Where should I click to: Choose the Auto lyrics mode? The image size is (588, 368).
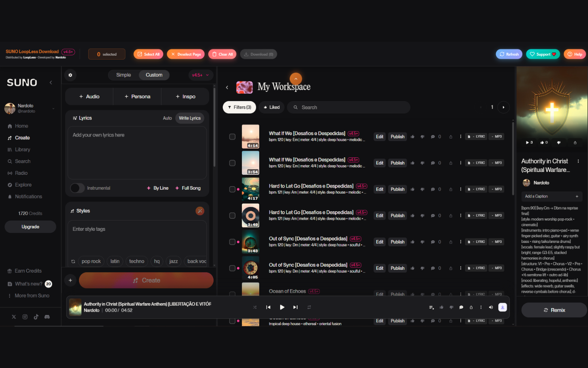(167, 118)
